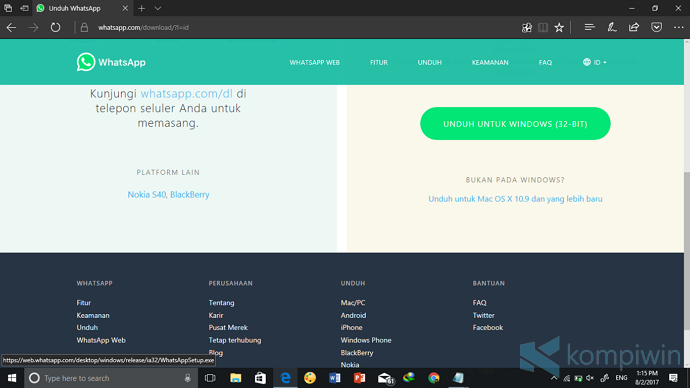
Task: Open Microsoft Store from taskbar
Action: [x=260, y=378]
